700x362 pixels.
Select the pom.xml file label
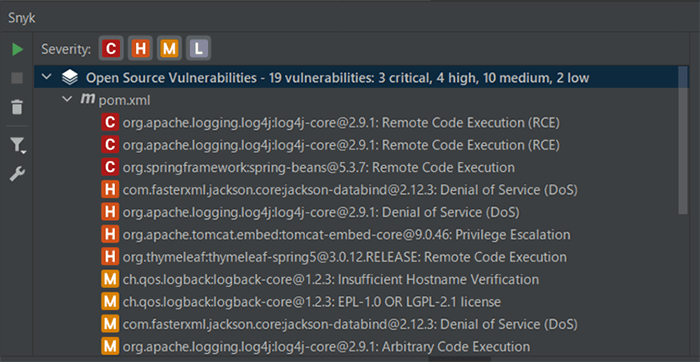[x=124, y=101]
